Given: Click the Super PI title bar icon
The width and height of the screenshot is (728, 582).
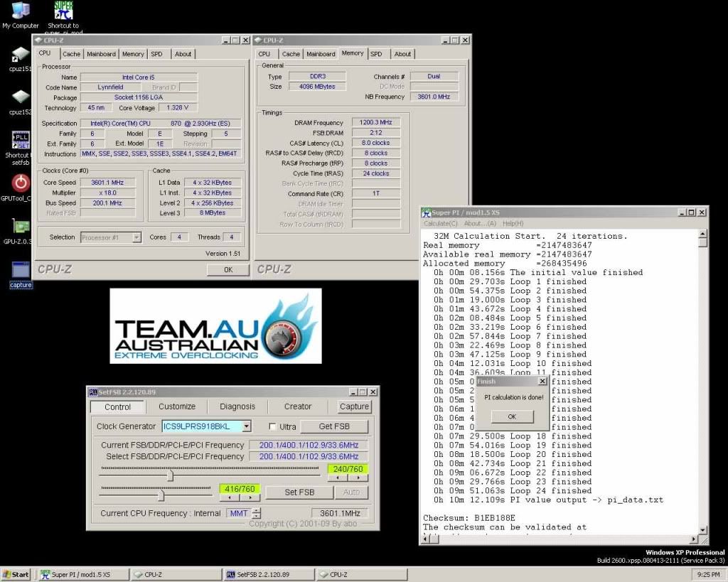Looking at the screenshot, I should tap(427, 212).
